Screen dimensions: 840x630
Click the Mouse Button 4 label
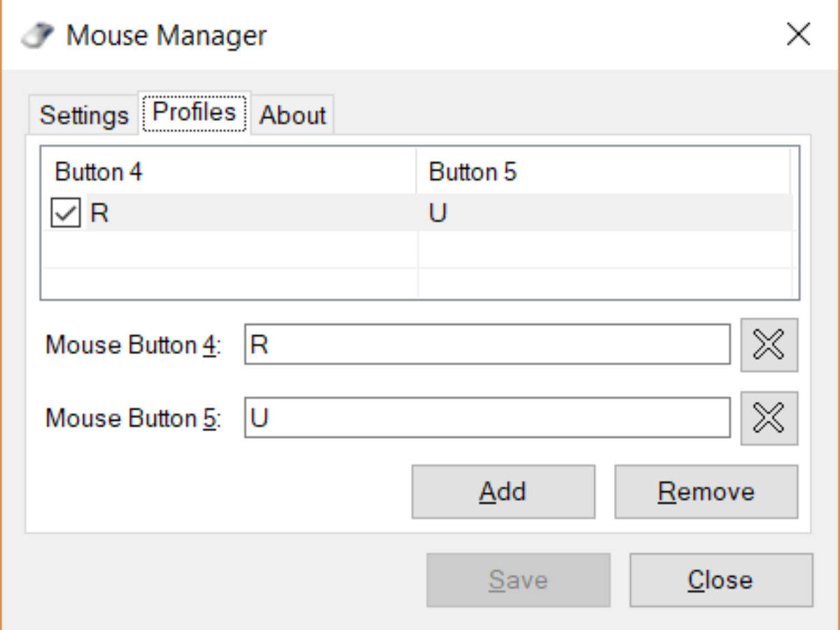(x=133, y=345)
